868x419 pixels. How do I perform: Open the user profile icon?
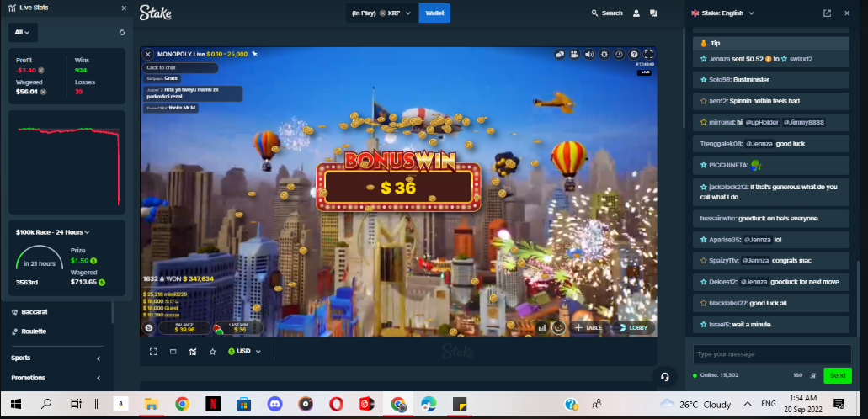[x=636, y=13]
